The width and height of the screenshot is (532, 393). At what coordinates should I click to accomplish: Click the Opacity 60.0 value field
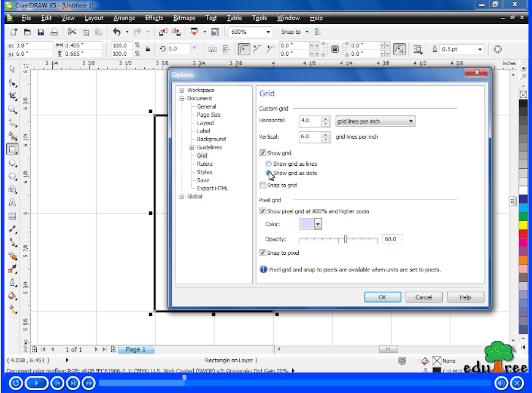point(392,239)
